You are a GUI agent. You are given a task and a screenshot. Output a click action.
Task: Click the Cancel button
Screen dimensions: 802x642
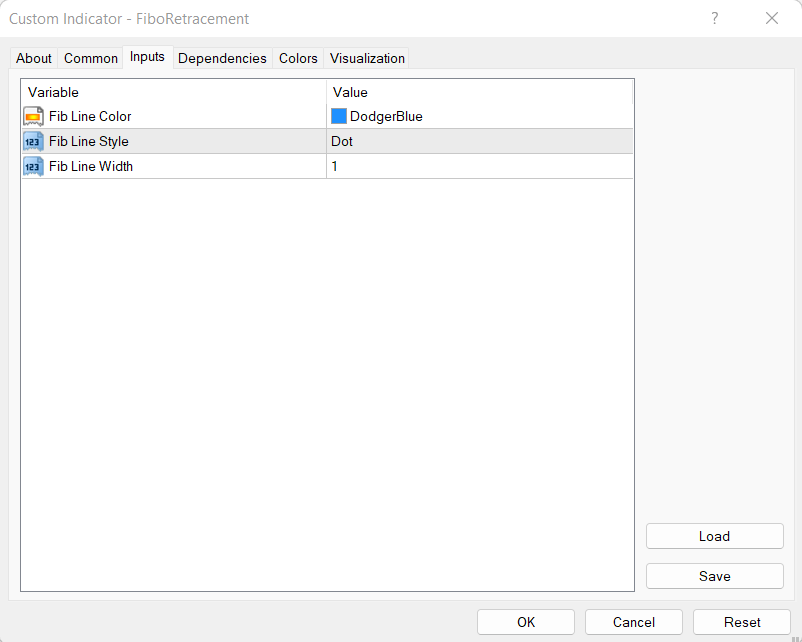point(634,622)
